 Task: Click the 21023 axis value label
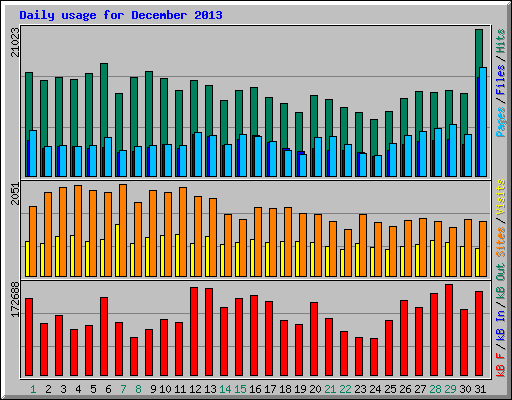point(15,42)
